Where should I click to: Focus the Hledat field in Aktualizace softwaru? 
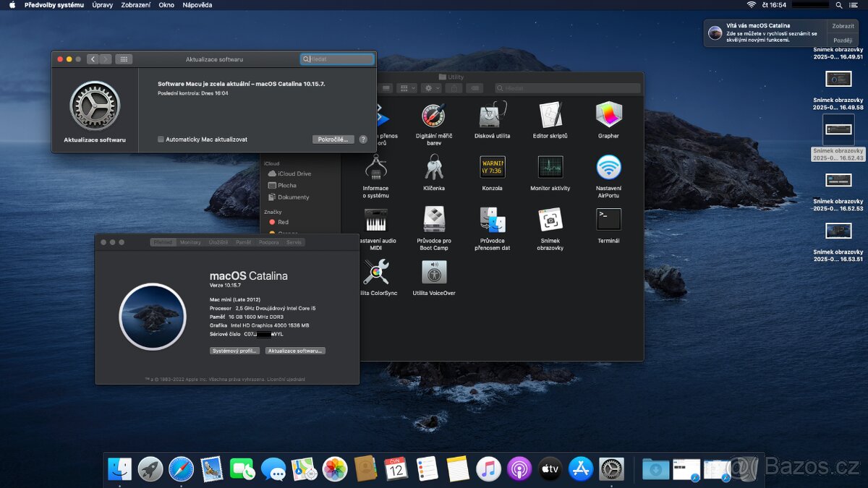[x=337, y=59]
